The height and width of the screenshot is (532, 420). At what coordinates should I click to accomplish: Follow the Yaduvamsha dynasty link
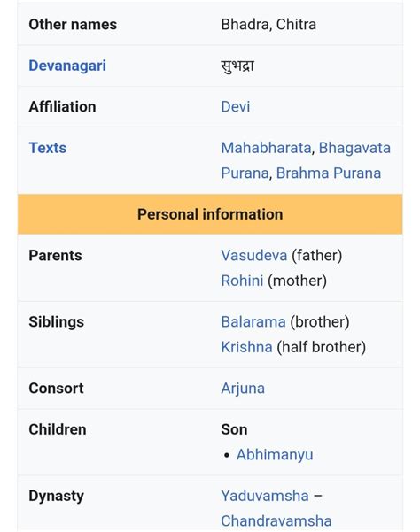(265, 496)
